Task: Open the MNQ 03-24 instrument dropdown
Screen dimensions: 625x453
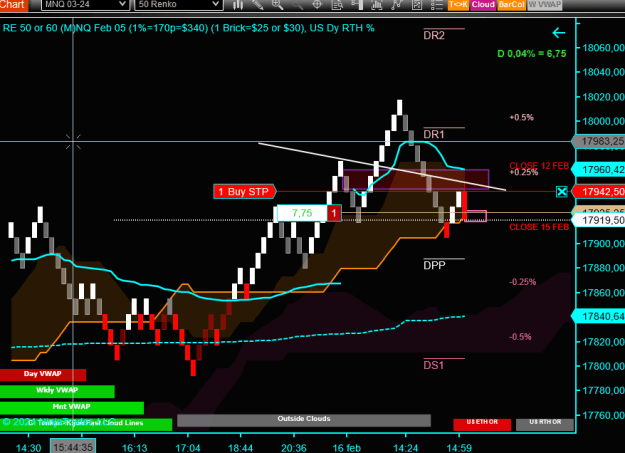Action: (x=85, y=4)
